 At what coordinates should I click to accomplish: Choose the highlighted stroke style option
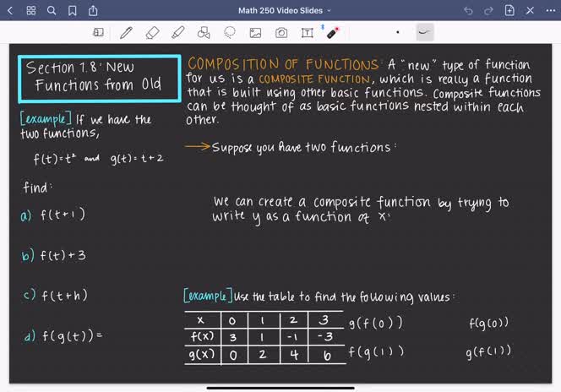(424, 33)
